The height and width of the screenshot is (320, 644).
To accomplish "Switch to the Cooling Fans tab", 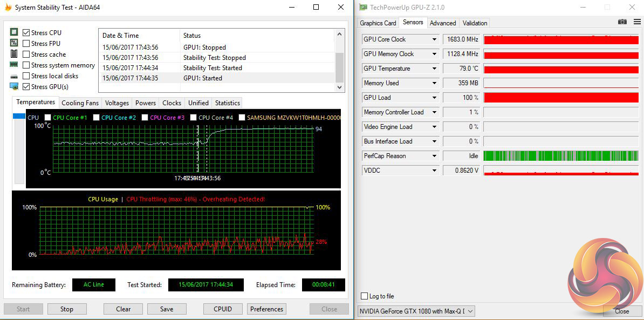I will (80, 103).
